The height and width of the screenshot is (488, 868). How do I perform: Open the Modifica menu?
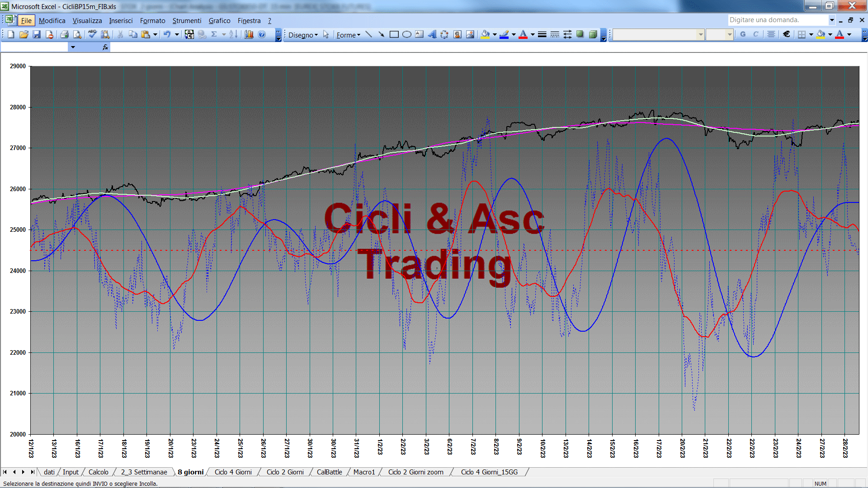coord(52,21)
